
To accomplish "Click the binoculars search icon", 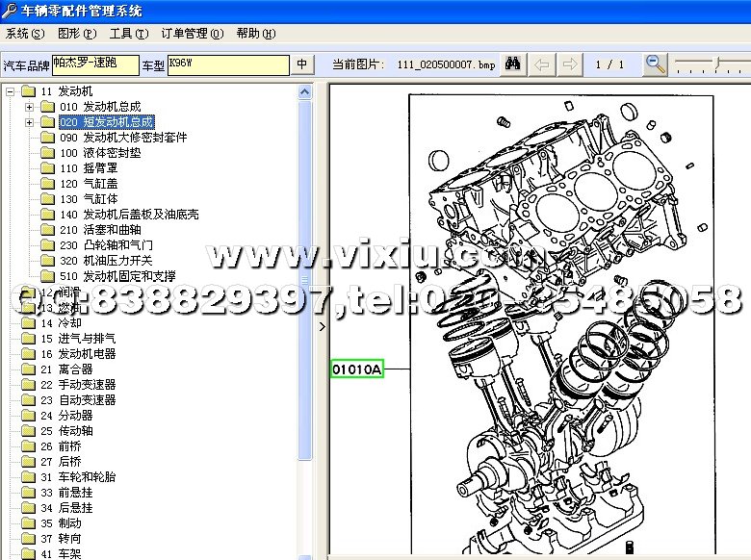I will (513, 64).
